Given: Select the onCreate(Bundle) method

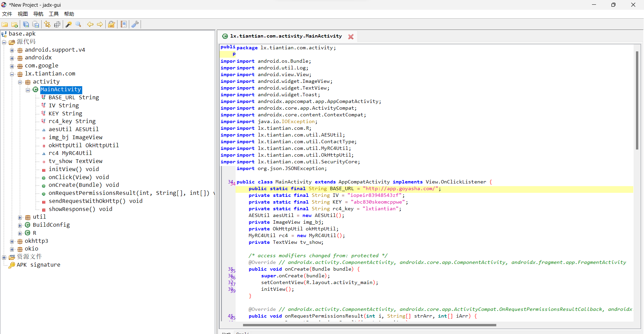Looking at the screenshot, I should click(x=84, y=185).
